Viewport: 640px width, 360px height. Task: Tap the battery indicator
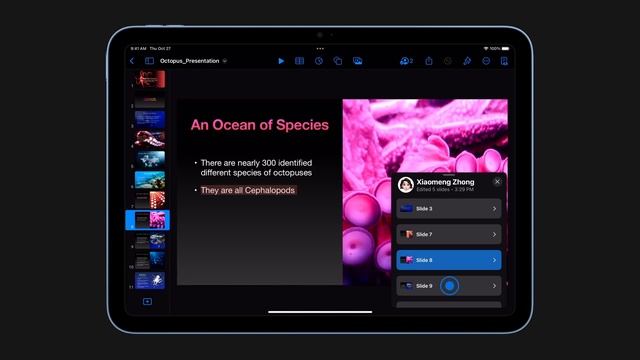(x=506, y=49)
